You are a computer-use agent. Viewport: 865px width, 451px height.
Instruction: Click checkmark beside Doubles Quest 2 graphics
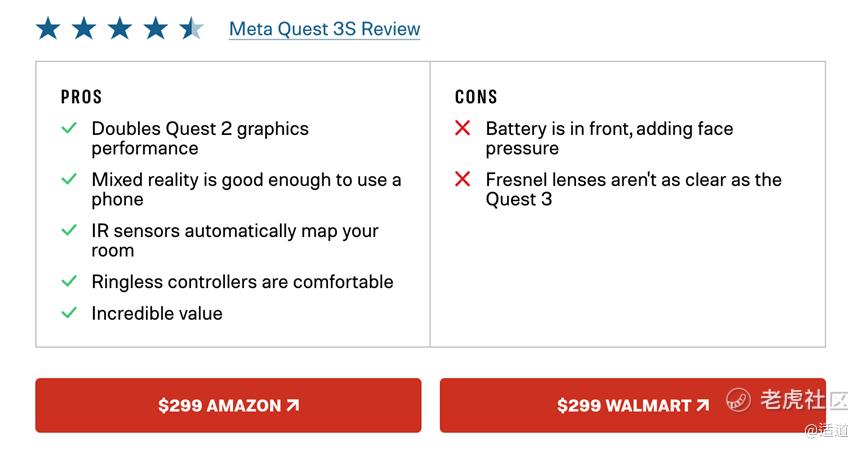click(x=69, y=128)
